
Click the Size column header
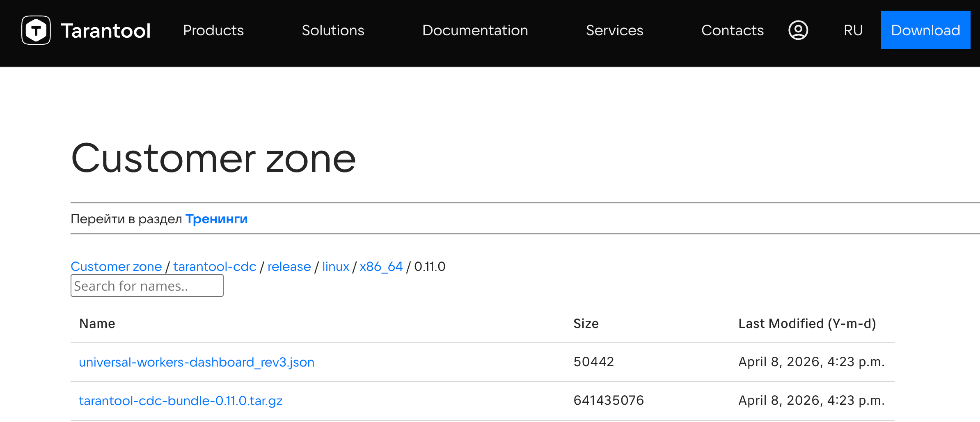point(586,323)
